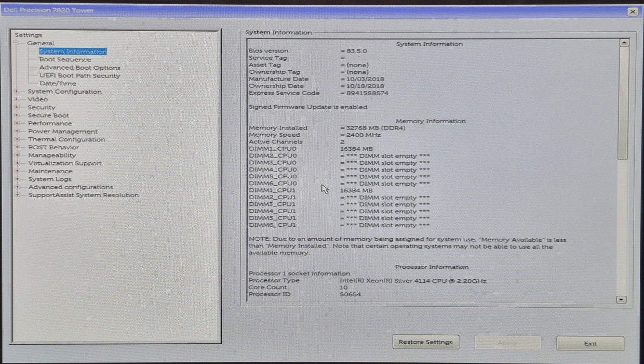Expand the Advanced configurations node
Viewport: 644px width, 364px height.
[17, 187]
